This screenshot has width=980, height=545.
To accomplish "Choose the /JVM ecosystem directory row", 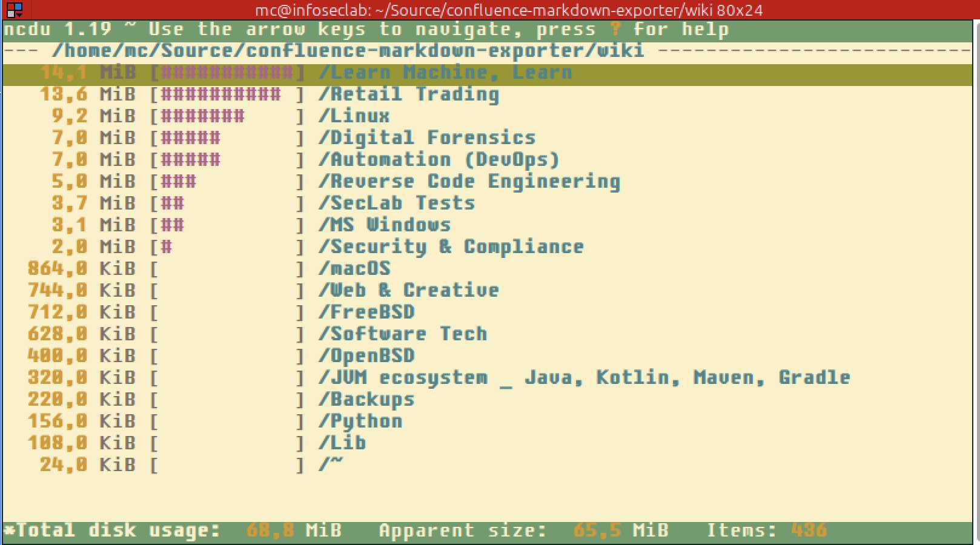I will point(584,378).
